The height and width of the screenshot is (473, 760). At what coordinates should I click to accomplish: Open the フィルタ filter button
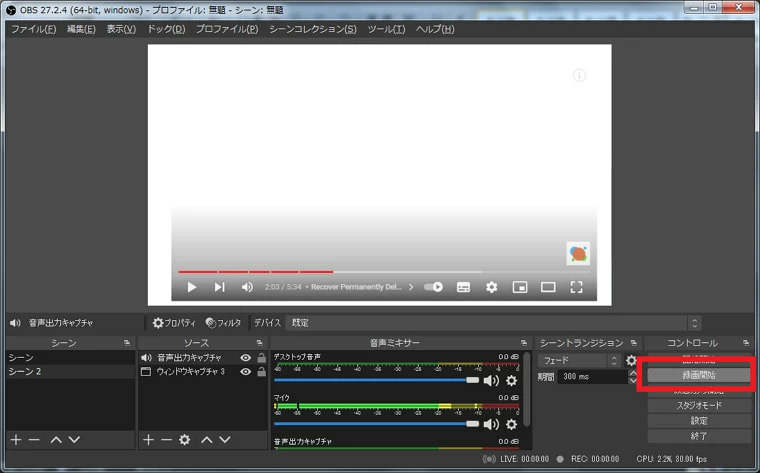pos(223,323)
